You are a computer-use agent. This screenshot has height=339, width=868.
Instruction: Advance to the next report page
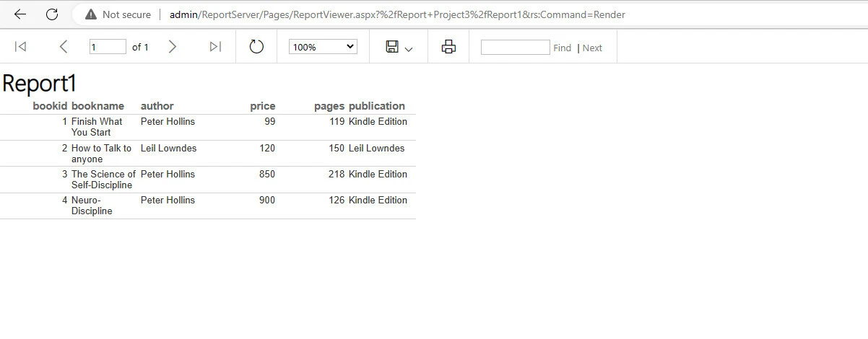click(x=172, y=47)
